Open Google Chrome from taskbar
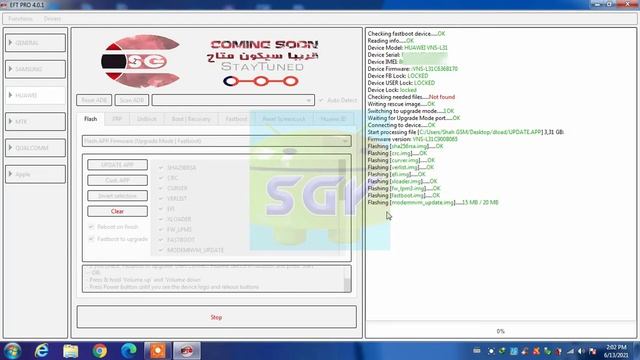The width and height of the screenshot is (640, 360). 100,351
